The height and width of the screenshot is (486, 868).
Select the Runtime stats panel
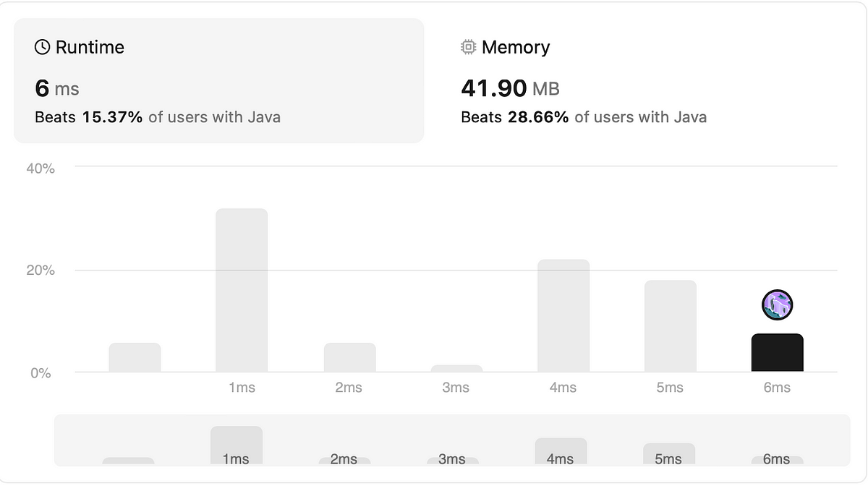(219, 81)
